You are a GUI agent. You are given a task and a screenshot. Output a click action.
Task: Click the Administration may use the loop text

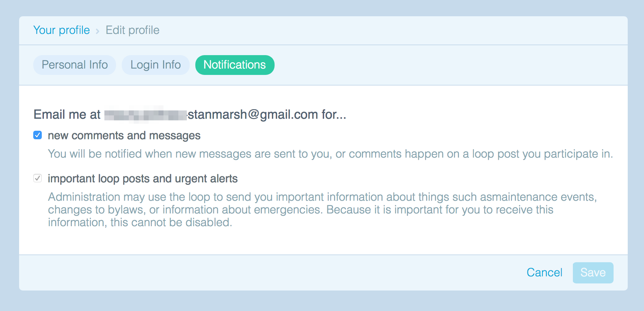[318, 209]
